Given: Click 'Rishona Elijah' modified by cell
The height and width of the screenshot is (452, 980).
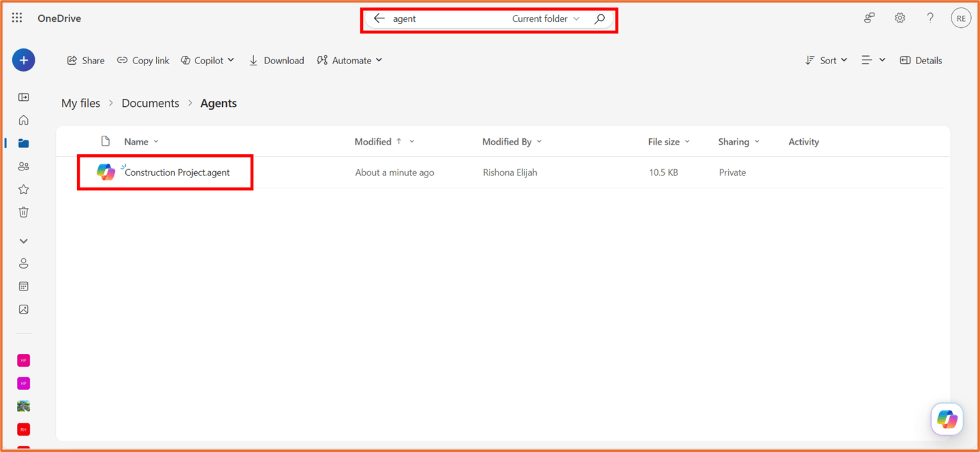Looking at the screenshot, I should click(510, 172).
